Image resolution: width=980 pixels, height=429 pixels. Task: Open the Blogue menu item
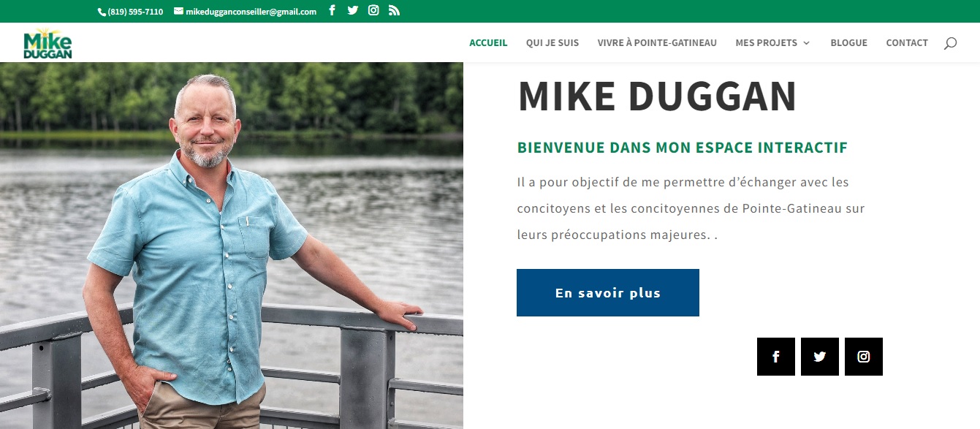click(x=848, y=43)
